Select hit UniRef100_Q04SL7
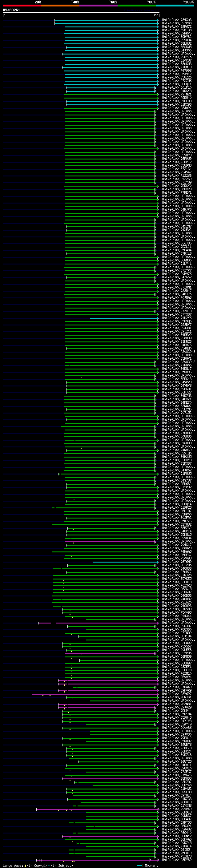 tap(176, 545)
